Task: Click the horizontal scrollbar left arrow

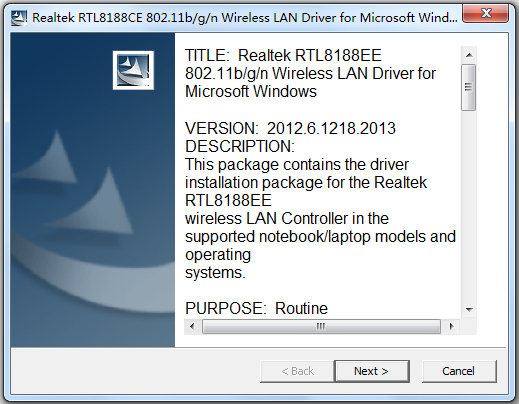Action: (192, 326)
